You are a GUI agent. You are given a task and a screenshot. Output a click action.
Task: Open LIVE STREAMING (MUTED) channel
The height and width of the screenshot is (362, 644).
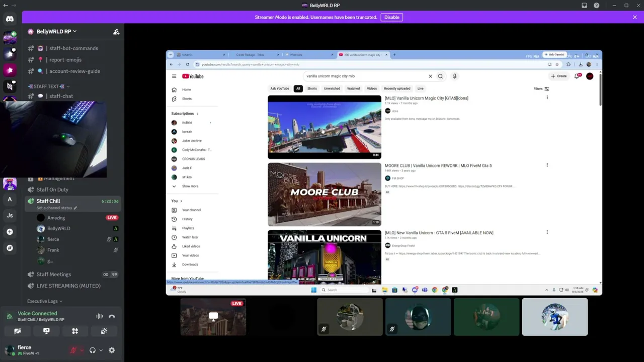(73, 286)
